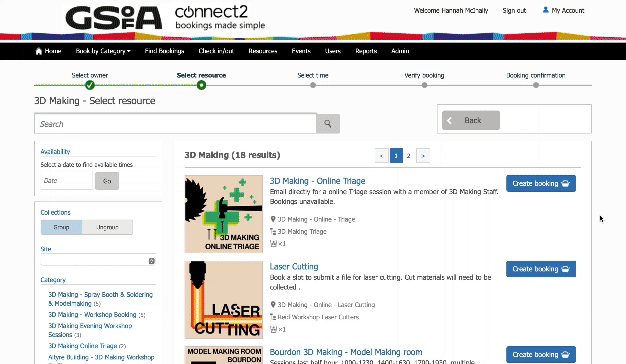Create booking for Bourdon Model Making room
The width and height of the screenshot is (626, 364).
pyautogui.click(x=541, y=354)
